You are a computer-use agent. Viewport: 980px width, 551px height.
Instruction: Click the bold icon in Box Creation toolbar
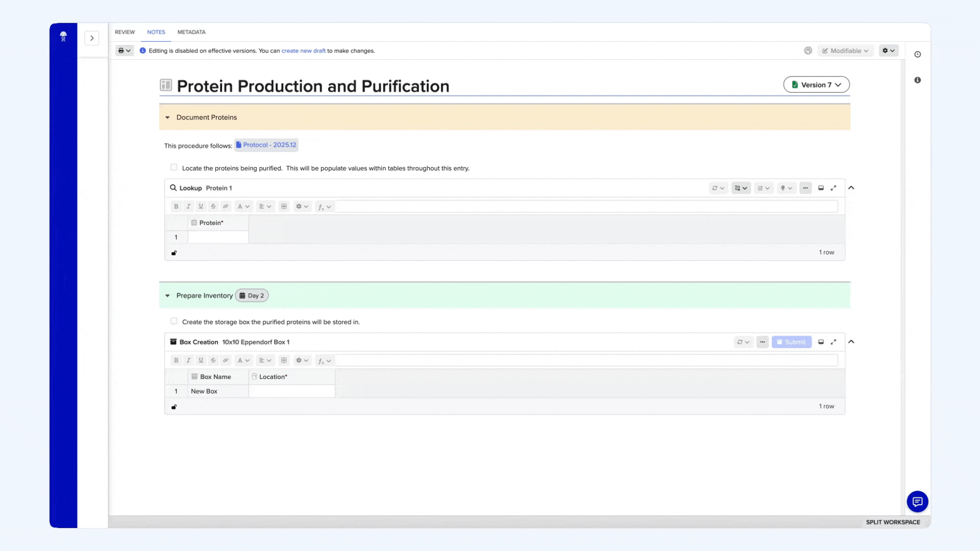click(176, 361)
